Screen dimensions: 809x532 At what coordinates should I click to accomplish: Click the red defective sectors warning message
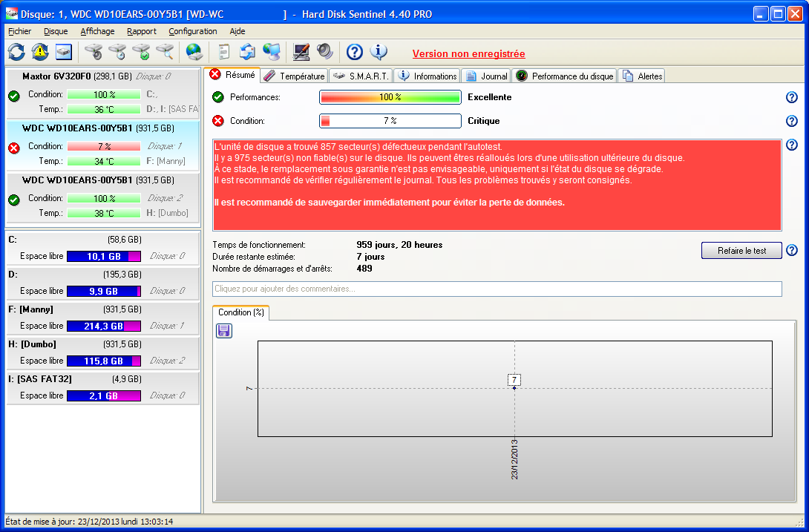(497, 185)
